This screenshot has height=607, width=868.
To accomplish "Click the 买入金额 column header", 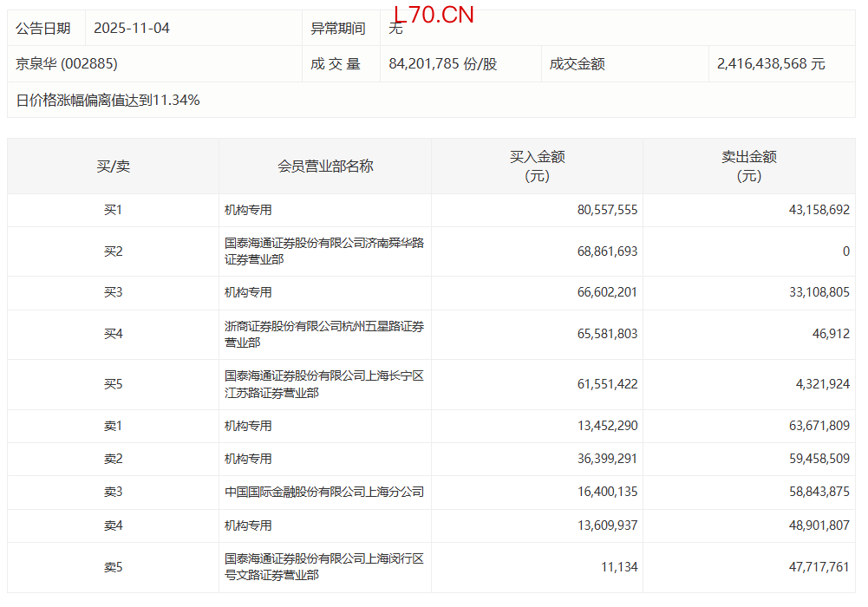I will point(537,166).
